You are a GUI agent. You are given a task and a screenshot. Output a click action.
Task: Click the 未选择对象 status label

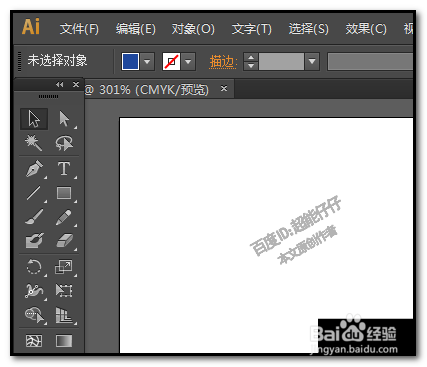coord(57,61)
